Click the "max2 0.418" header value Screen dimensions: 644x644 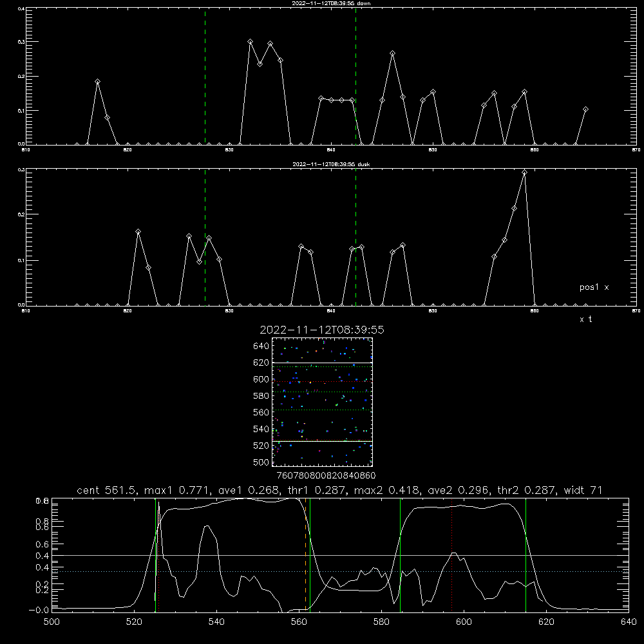point(387,490)
